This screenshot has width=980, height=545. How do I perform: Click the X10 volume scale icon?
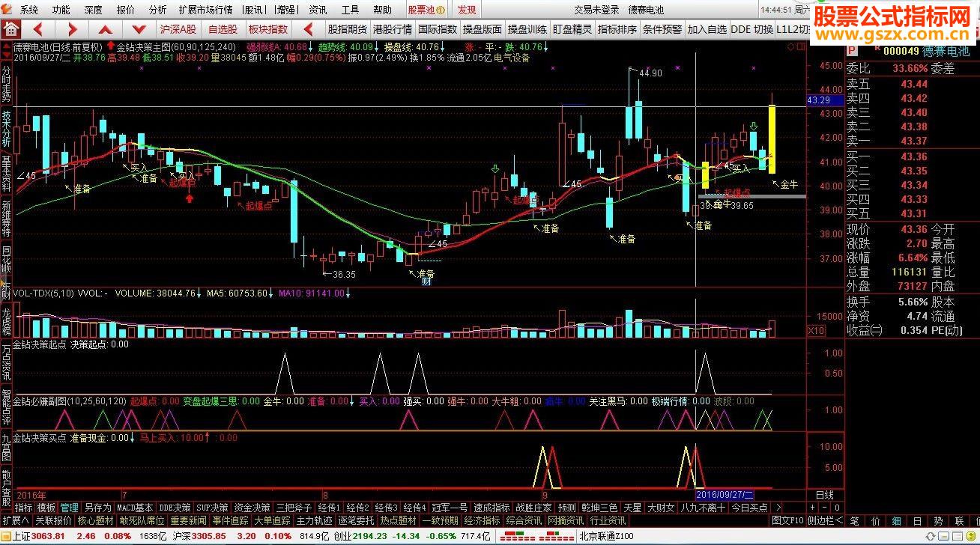816,330
